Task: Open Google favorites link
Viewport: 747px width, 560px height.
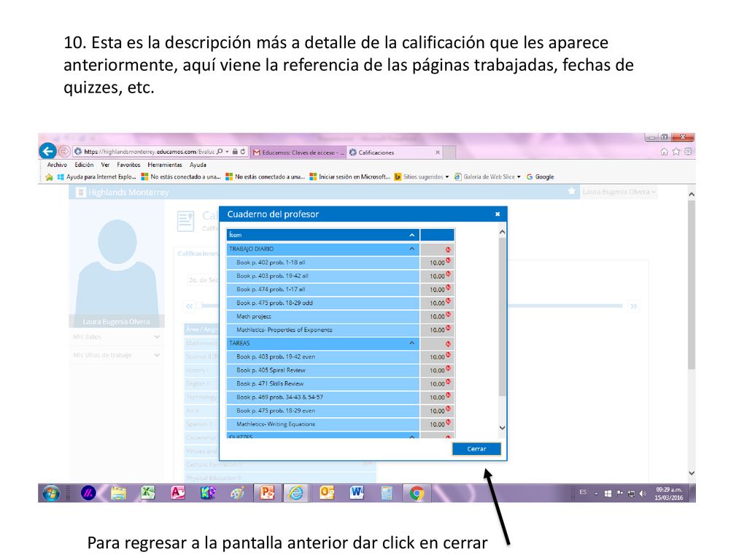Action: [541, 176]
